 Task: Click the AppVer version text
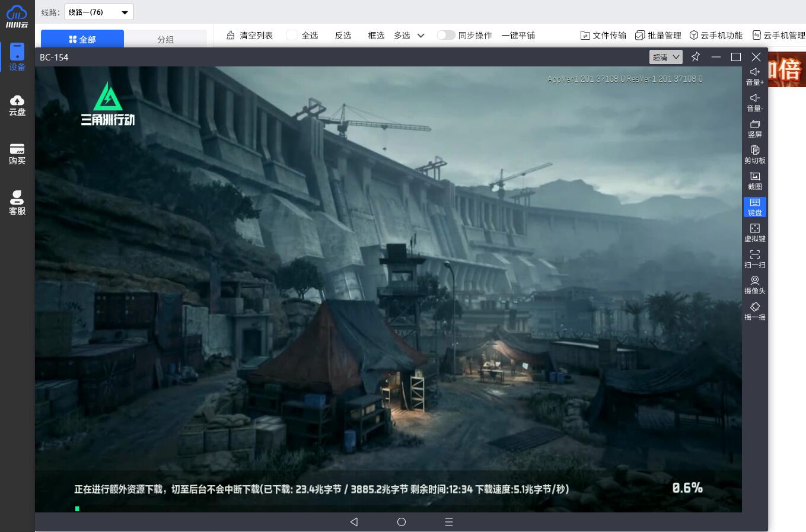(625, 79)
